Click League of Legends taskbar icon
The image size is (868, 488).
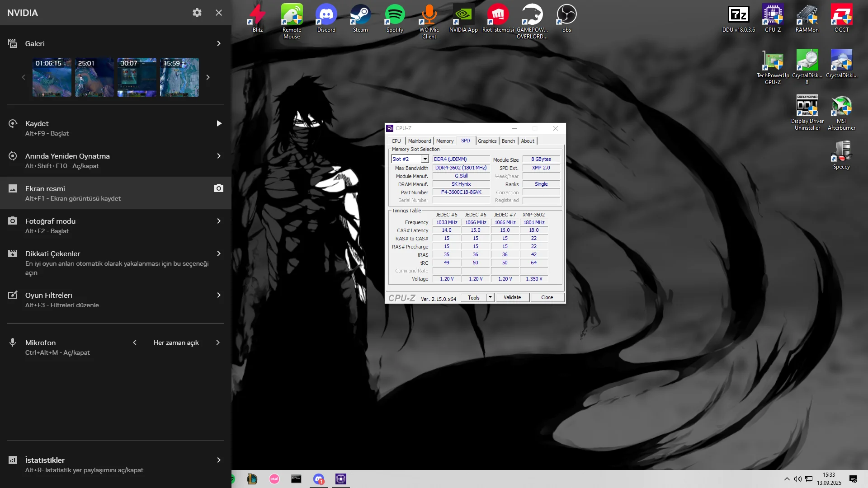coord(252,479)
